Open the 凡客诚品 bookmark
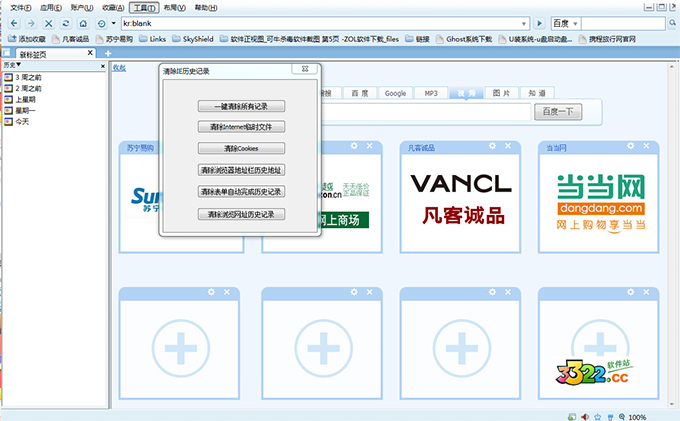 pyautogui.click(x=71, y=39)
